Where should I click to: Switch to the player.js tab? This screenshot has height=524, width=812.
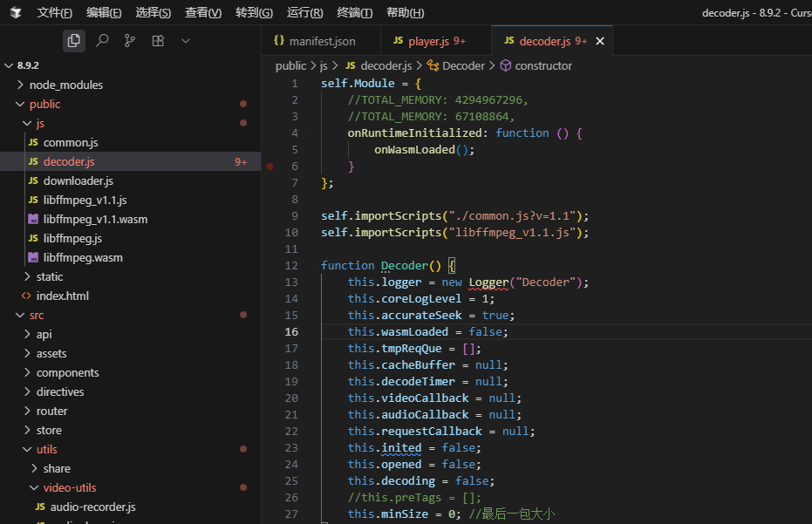click(x=436, y=41)
